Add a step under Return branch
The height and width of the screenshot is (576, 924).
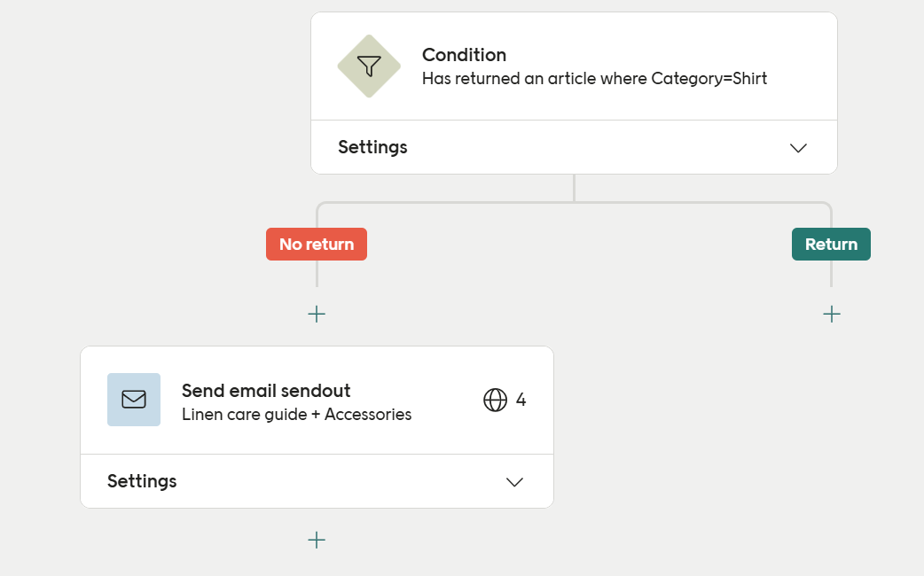tap(831, 314)
